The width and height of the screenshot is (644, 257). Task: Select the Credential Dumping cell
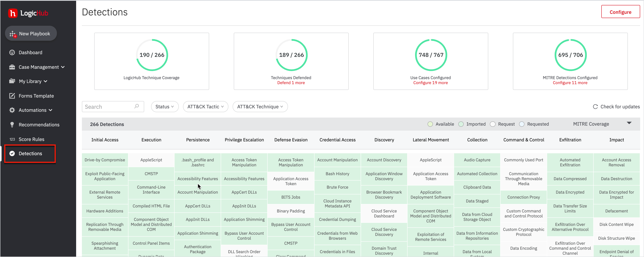[337, 220]
